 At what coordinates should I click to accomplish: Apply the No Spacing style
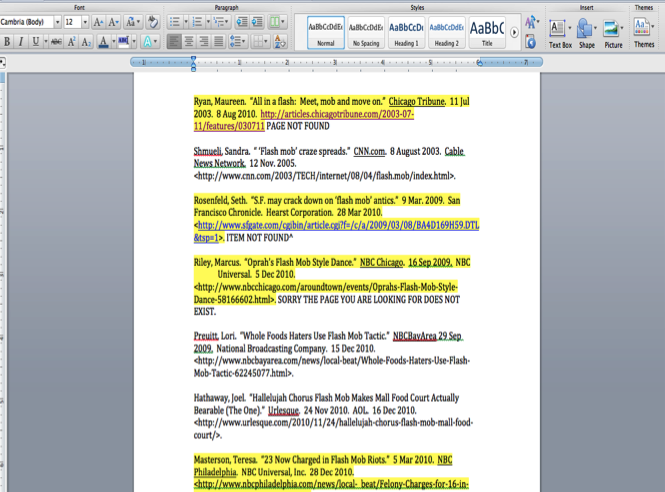click(366, 33)
